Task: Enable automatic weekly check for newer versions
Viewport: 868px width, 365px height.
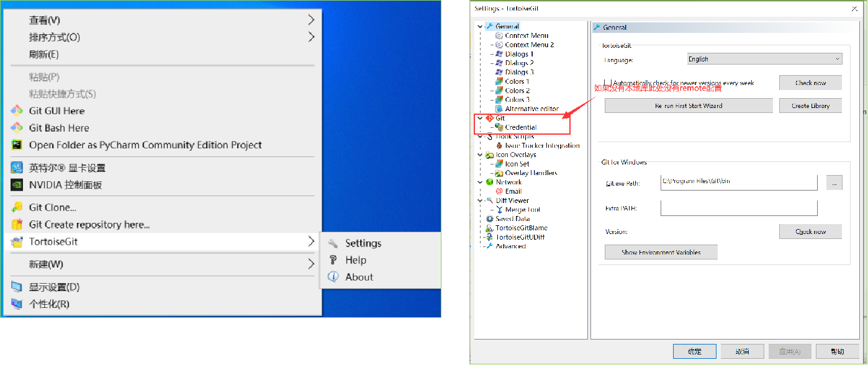Action: pyautogui.click(x=608, y=83)
